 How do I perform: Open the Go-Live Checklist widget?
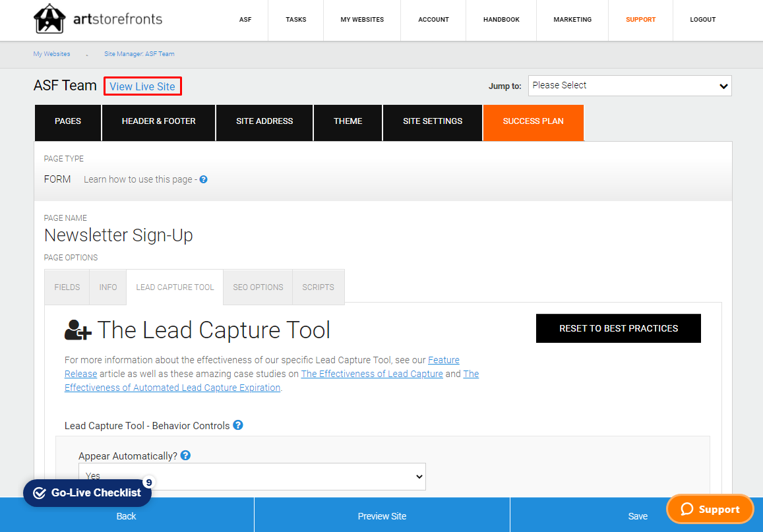click(87, 493)
